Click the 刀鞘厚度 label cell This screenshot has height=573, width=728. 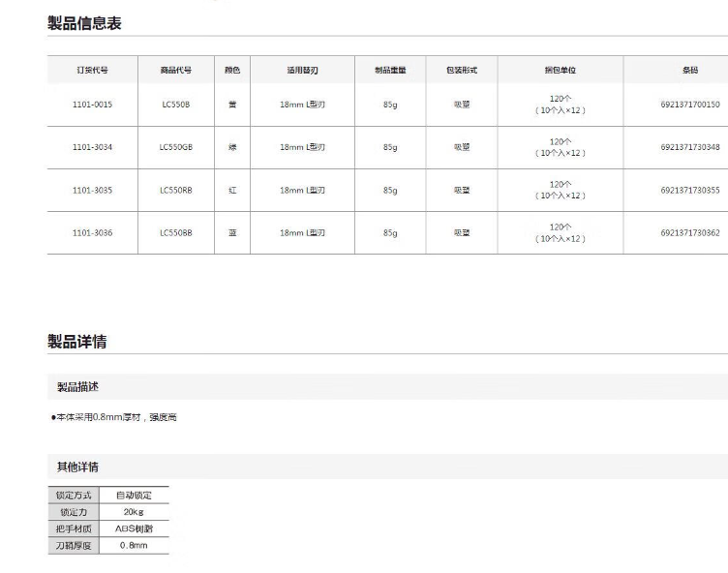click(74, 546)
